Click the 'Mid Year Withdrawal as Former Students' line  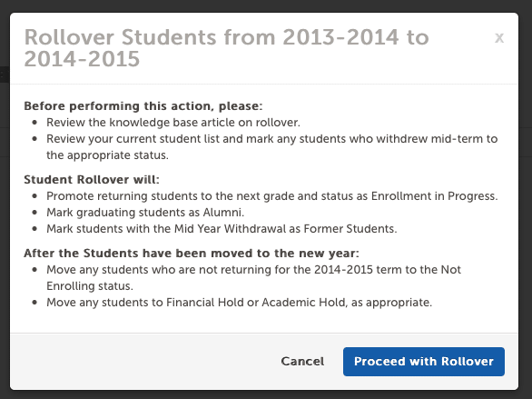click(x=222, y=228)
